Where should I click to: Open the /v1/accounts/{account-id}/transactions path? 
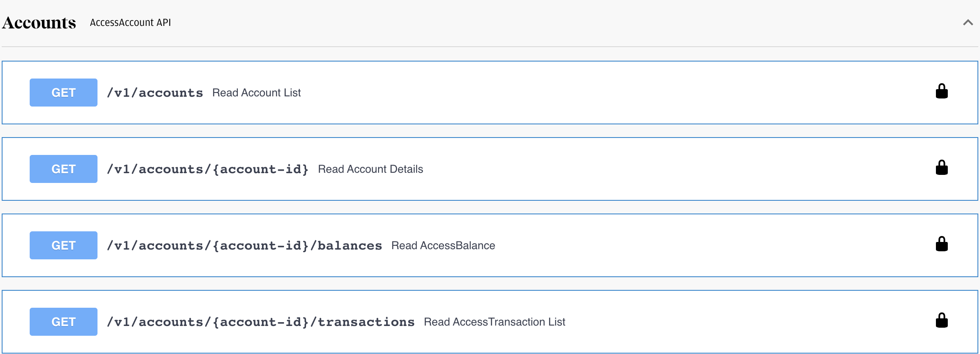coord(261,322)
